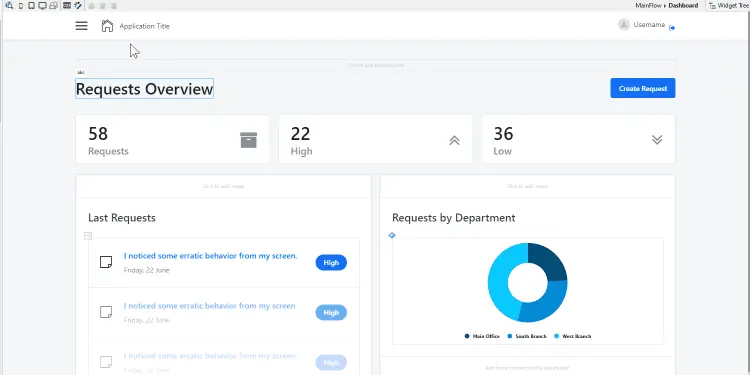
Task: Click the logout arrow icon next to Username
Action: (x=672, y=28)
